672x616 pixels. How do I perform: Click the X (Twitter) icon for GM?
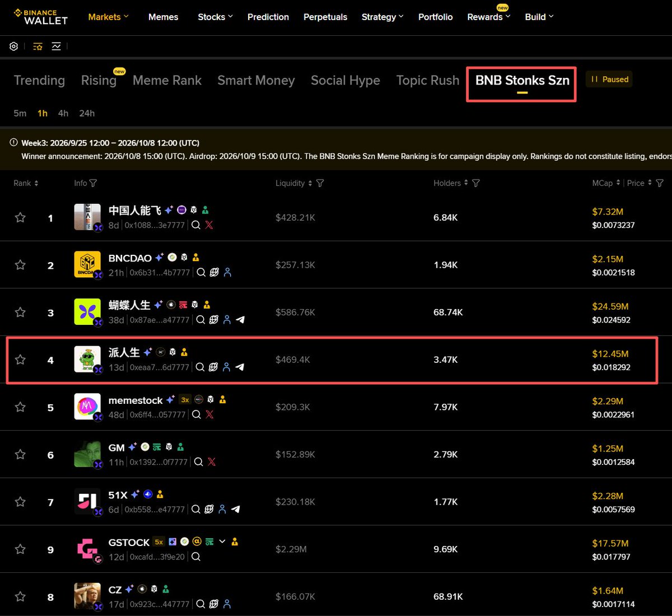coord(212,462)
